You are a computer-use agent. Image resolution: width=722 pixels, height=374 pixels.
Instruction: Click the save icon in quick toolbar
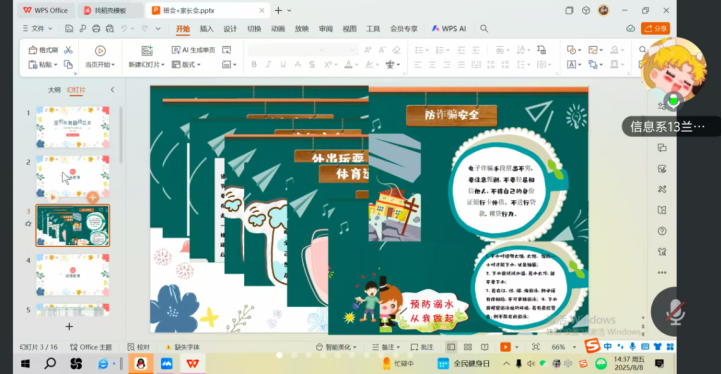coord(69,29)
